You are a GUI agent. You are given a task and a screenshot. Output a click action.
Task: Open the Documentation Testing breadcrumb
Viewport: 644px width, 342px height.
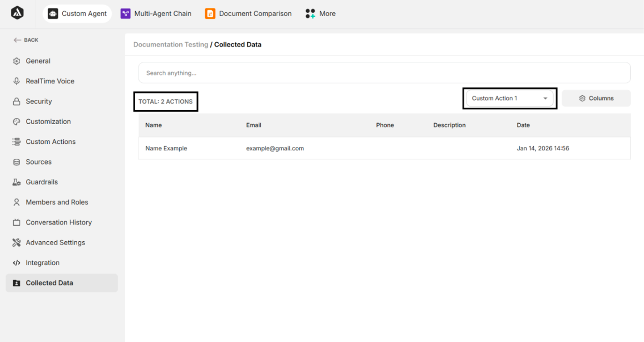[170, 45]
